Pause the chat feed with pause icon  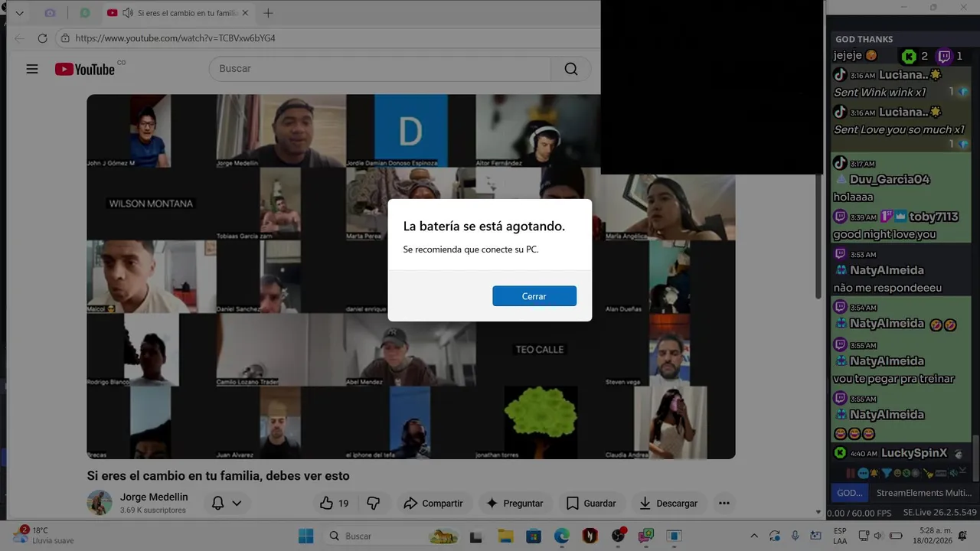click(x=851, y=473)
